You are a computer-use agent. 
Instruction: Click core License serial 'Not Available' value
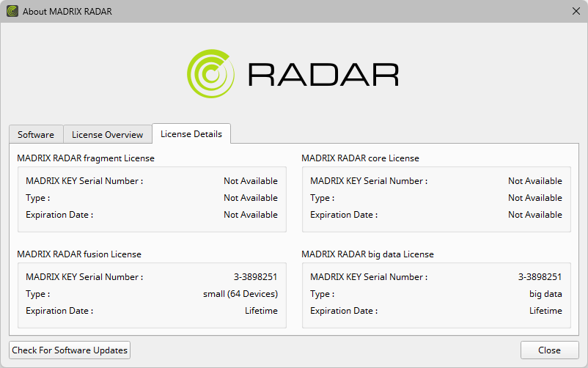(x=535, y=181)
